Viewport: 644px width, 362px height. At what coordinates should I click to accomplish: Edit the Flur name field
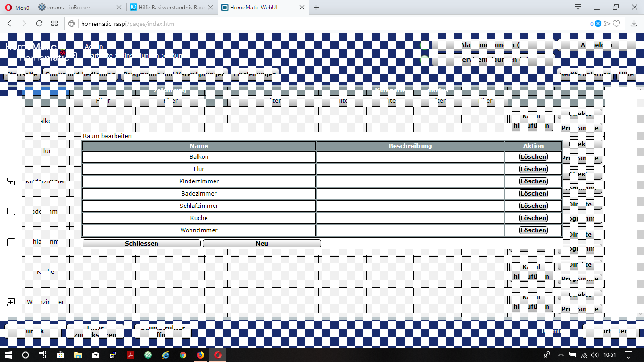pos(198,169)
